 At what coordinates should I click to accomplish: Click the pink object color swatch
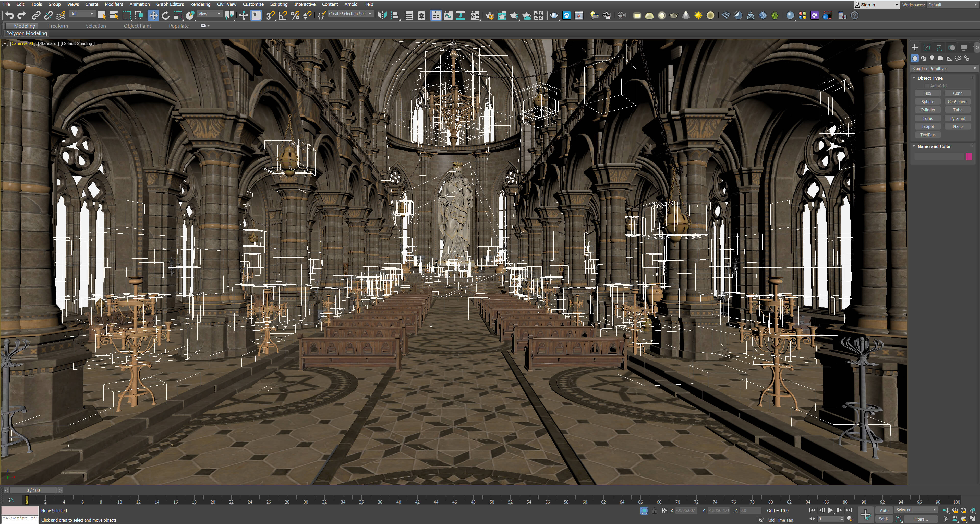pos(969,156)
